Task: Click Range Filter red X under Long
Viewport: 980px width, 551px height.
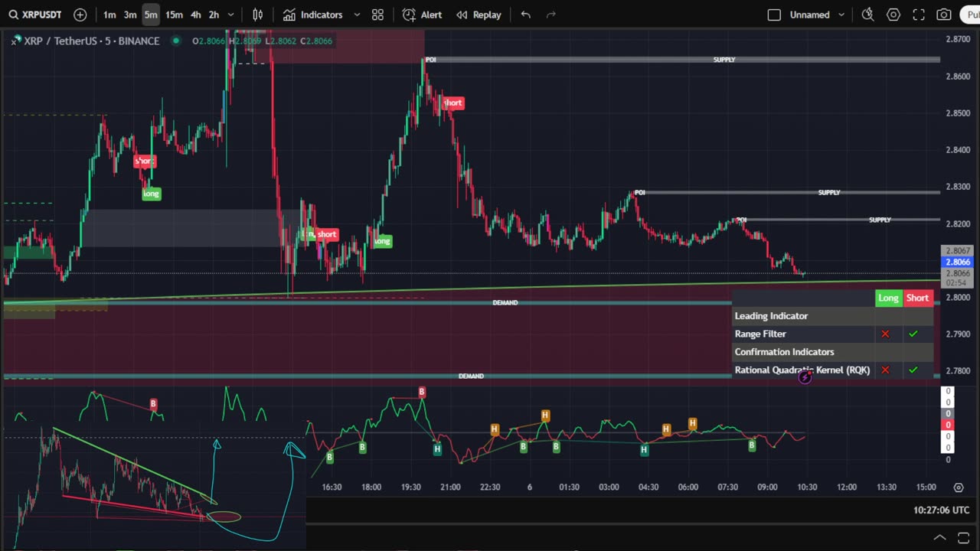Action: pyautogui.click(x=885, y=334)
